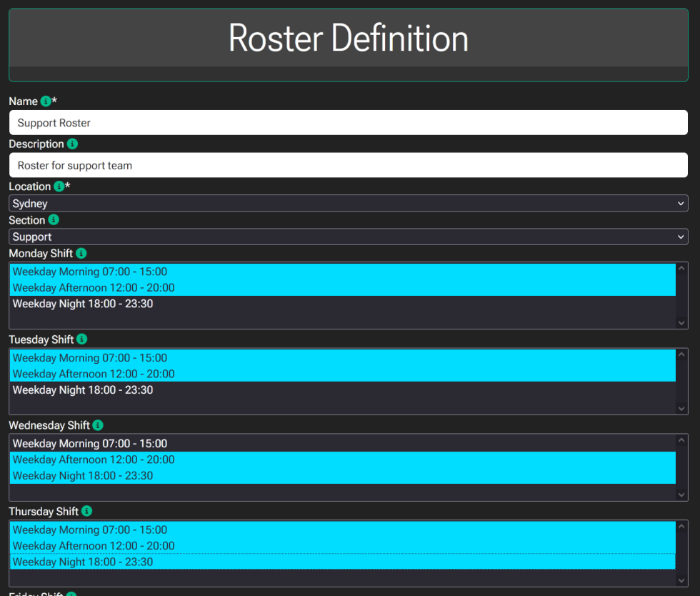The image size is (700, 596).
Task: Click the Name input containing Support Roster
Action: (x=349, y=122)
